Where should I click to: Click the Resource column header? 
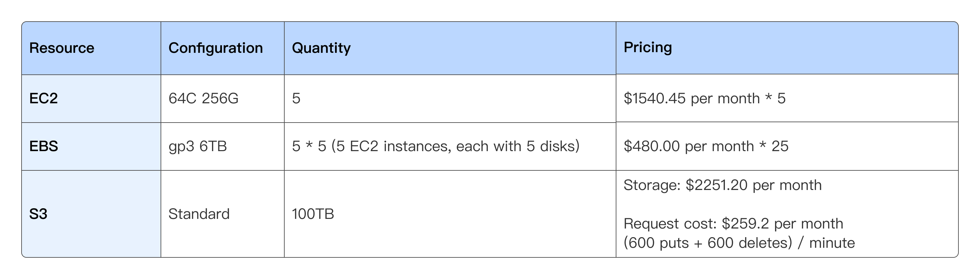point(62,48)
